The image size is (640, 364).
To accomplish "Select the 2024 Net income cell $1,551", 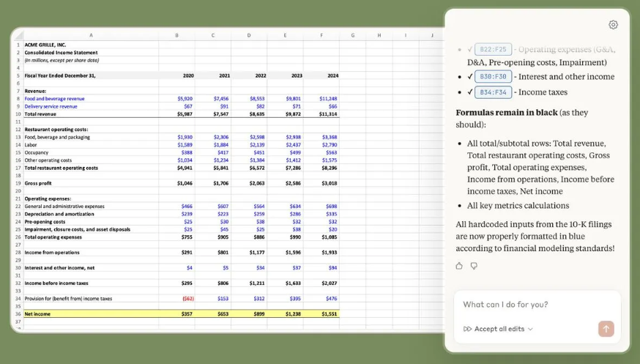I will (x=329, y=313).
